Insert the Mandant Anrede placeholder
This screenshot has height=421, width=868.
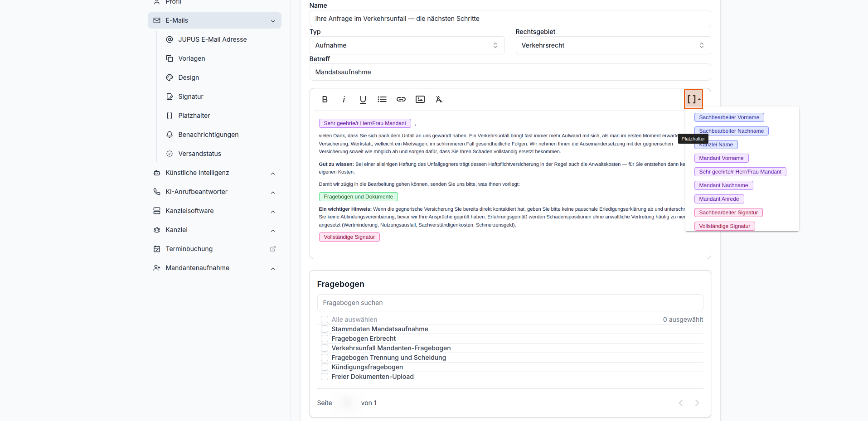point(719,199)
